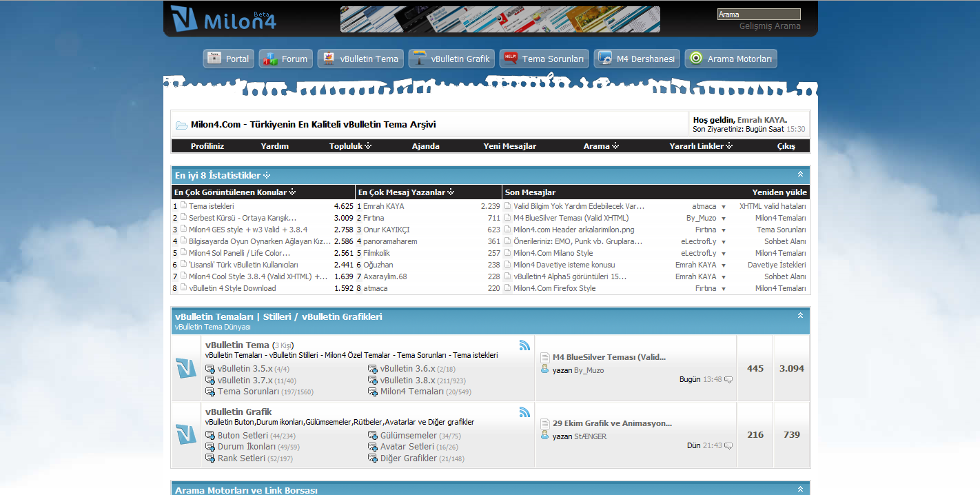Click the subforum icon for Diğer Grafikler

[x=373, y=458]
